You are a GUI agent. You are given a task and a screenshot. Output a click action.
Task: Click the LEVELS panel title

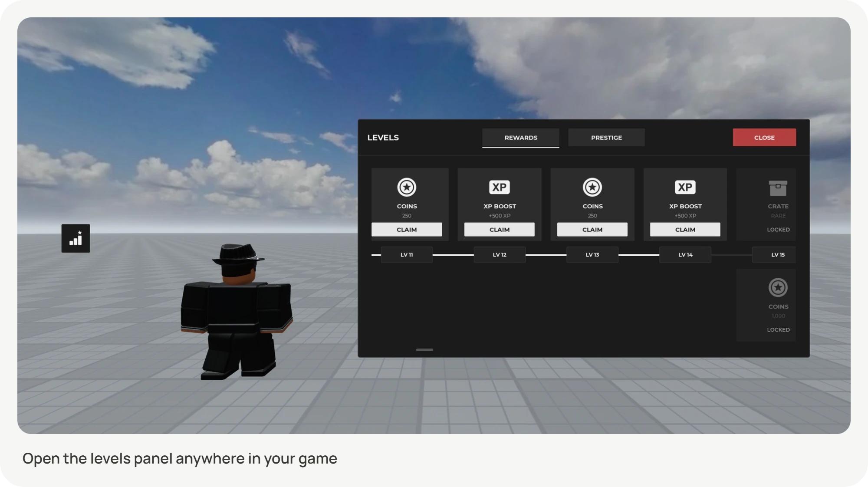point(383,138)
